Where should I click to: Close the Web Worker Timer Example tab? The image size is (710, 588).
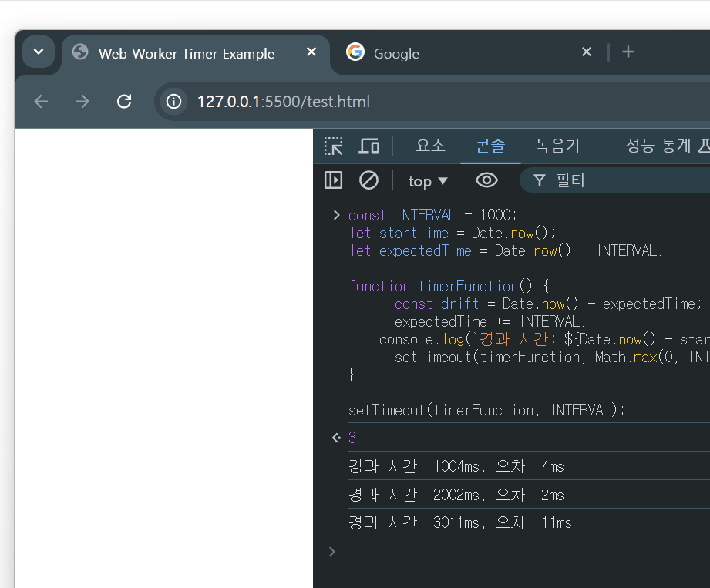coord(311,52)
